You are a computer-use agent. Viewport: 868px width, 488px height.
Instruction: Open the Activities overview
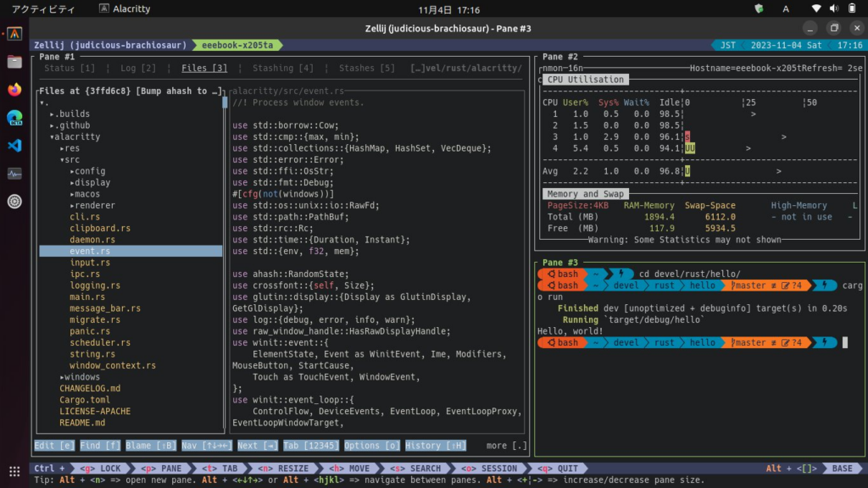click(43, 9)
